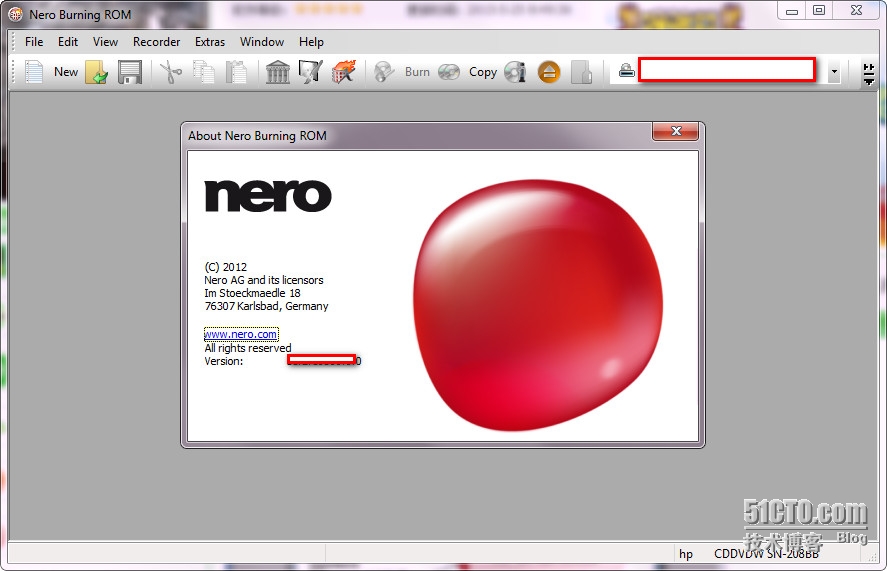Image resolution: width=887 pixels, height=571 pixels.
Task: Open the Recorder menu
Action: [156, 42]
